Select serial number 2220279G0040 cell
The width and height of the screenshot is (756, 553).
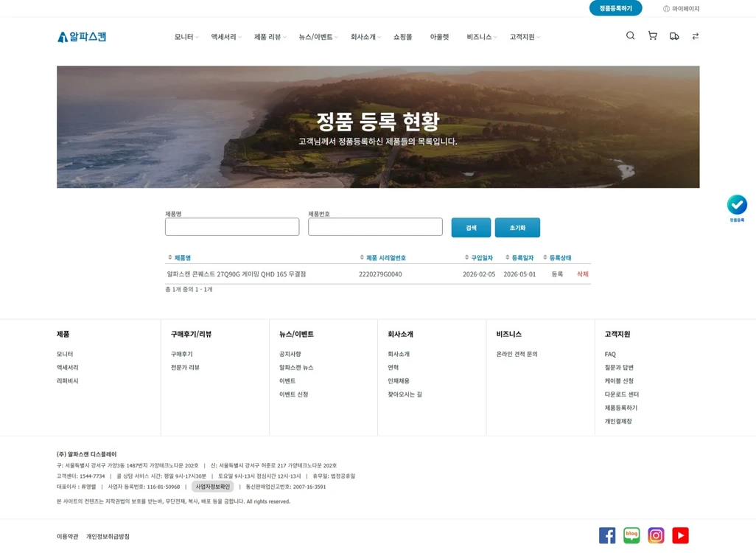click(380, 274)
